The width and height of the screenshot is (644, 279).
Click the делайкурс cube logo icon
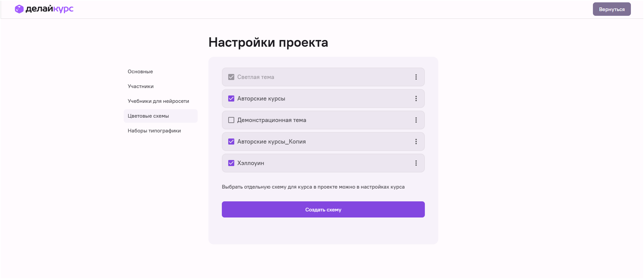[x=18, y=9]
